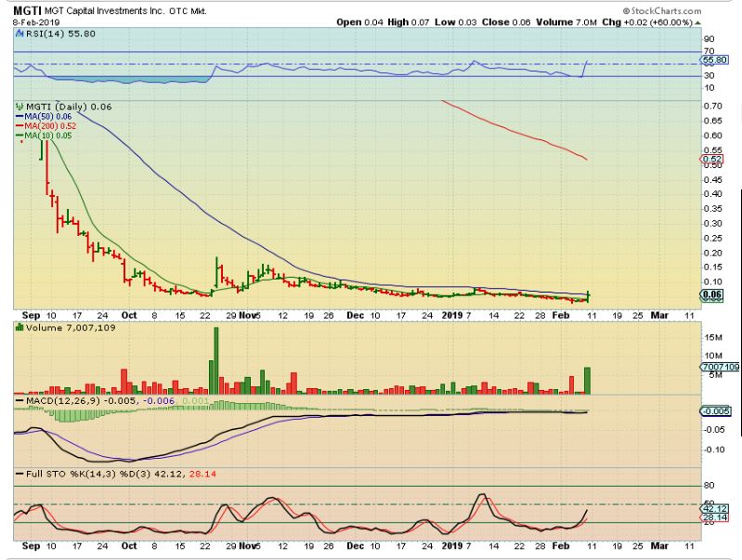
Task: Click the green bar icon beside Volume label
Action: coord(20,327)
